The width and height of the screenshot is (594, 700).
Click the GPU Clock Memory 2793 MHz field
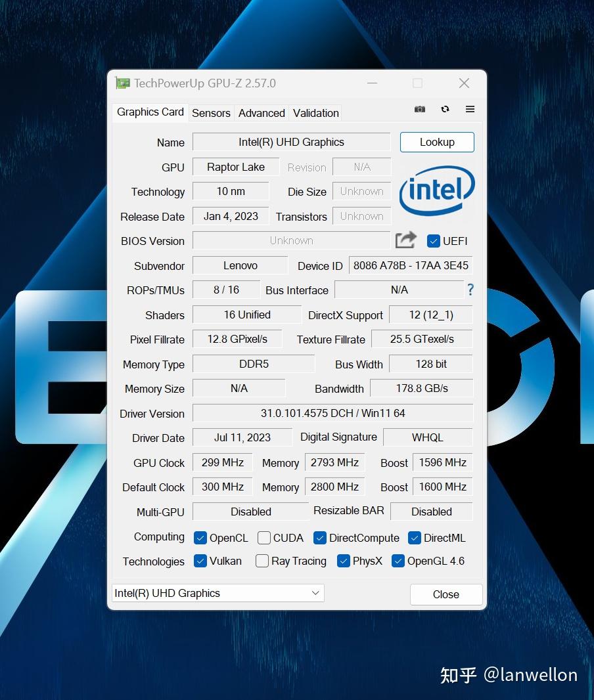[334, 462]
